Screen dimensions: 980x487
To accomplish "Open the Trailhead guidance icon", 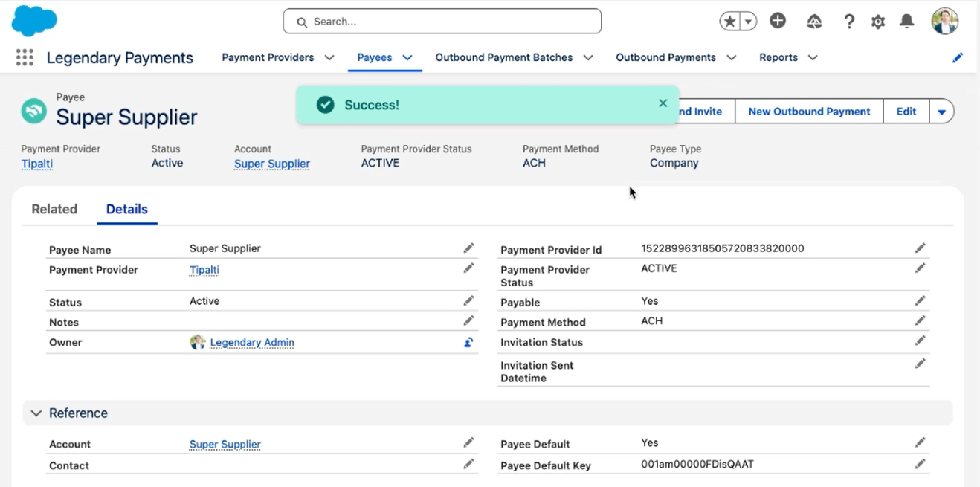I will click(814, 22).
